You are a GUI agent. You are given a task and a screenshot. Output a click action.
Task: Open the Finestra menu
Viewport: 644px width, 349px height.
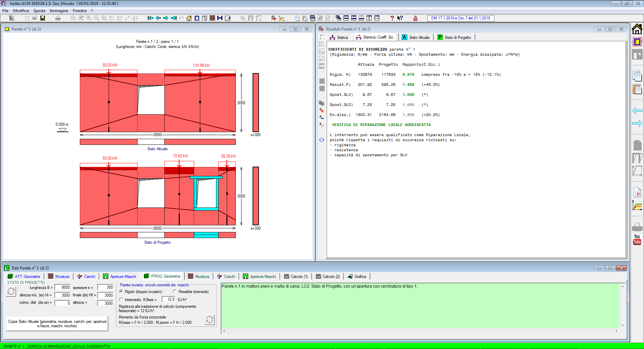79,11
